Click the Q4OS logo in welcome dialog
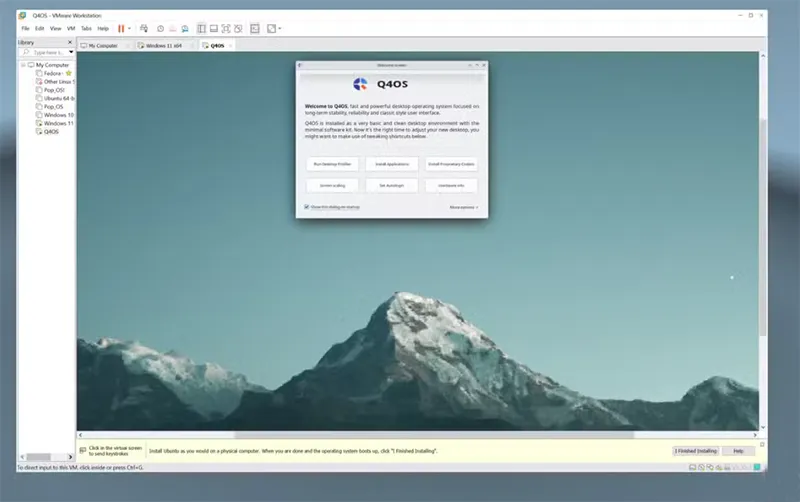Viewport: 800px width, 502px height. coord(360,84)
